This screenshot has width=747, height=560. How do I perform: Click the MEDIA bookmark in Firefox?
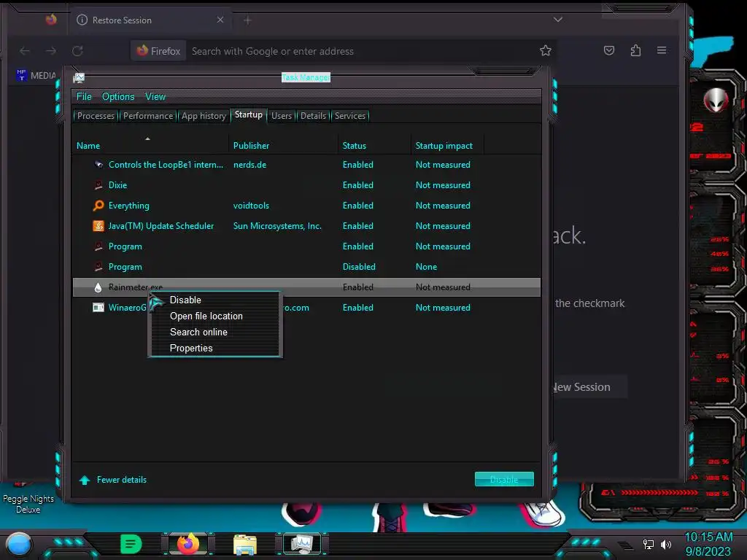(x=36, y=75)
